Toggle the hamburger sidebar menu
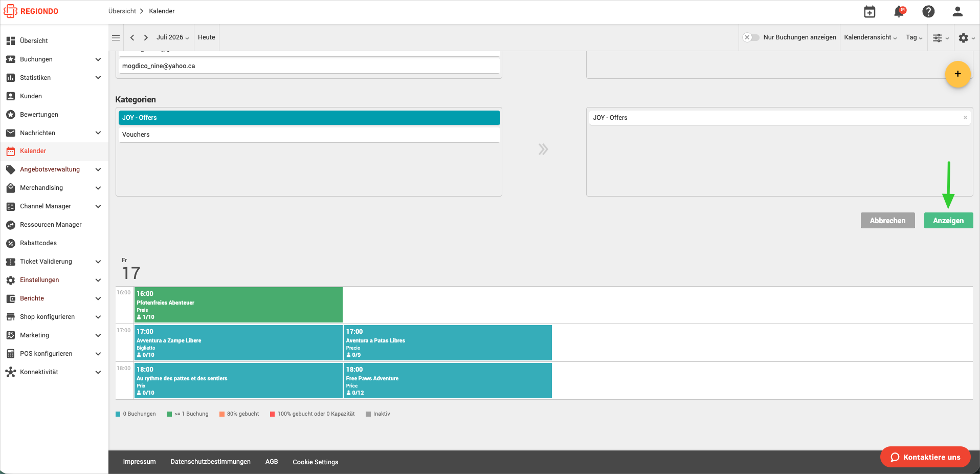The height and width of the screenshot is (474, 980). tap(116, 37)
